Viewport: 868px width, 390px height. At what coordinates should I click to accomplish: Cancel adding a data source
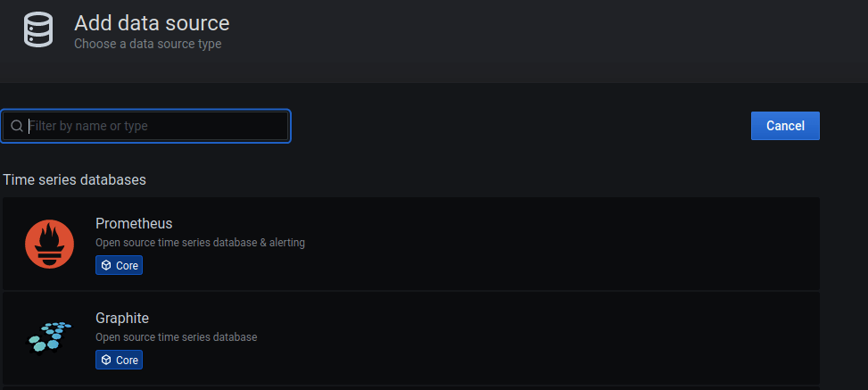(x=785, y=126)
